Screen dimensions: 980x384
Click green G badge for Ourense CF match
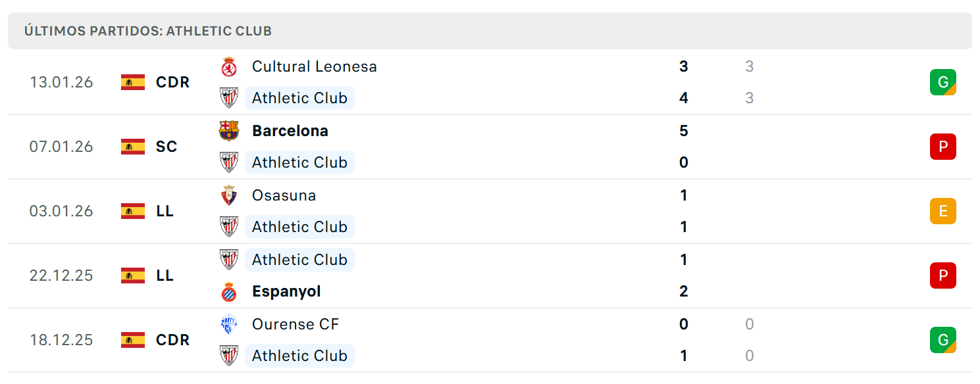942,340
